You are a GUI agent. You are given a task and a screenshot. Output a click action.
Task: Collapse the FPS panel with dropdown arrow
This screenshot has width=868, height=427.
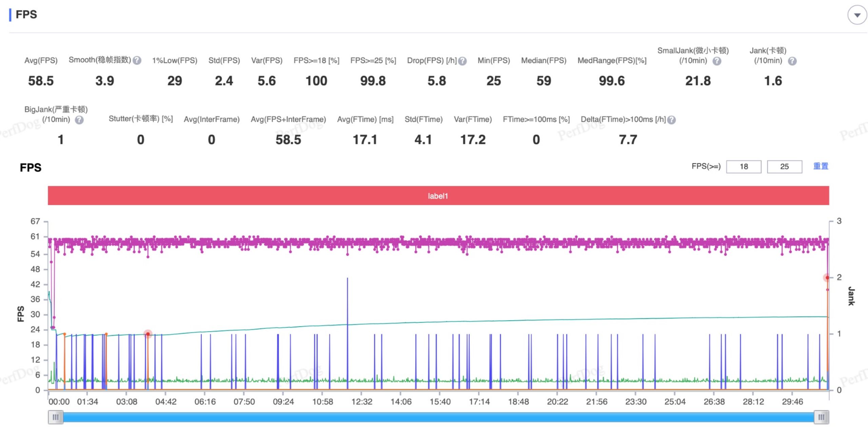click(x=857, y=15)
